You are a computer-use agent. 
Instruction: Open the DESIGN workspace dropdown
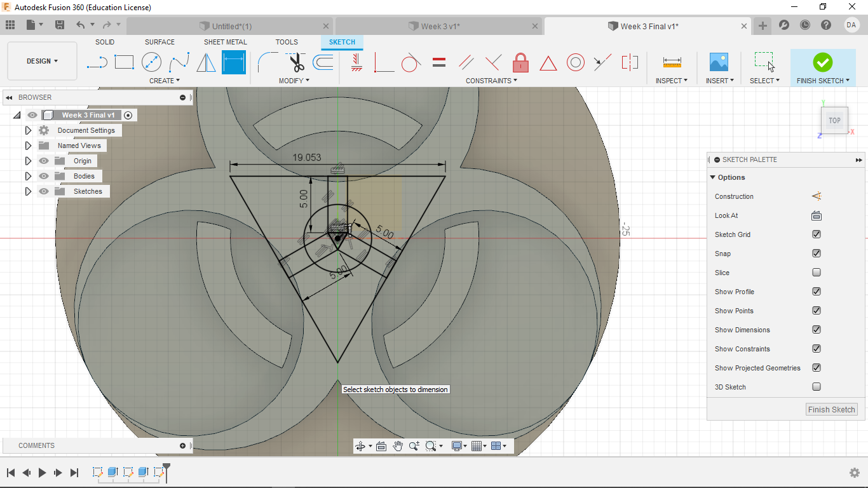tap(42, 61)
